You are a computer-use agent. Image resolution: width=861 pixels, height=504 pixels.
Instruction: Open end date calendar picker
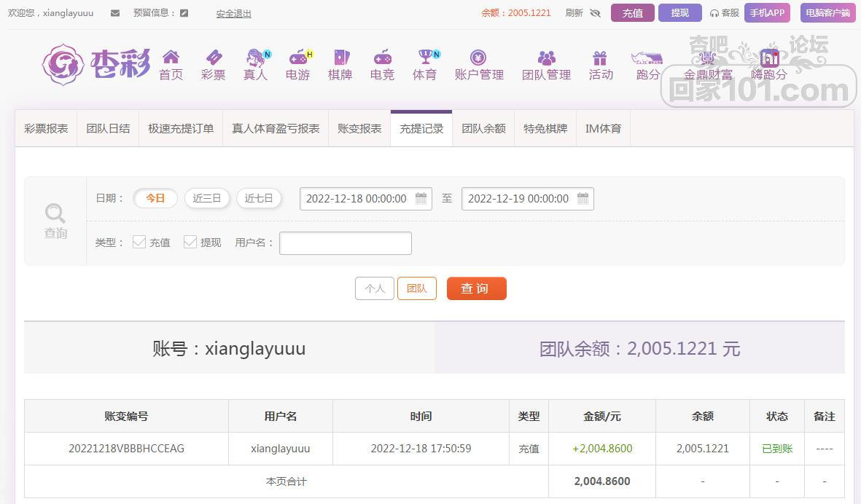[x=583, y=199]
